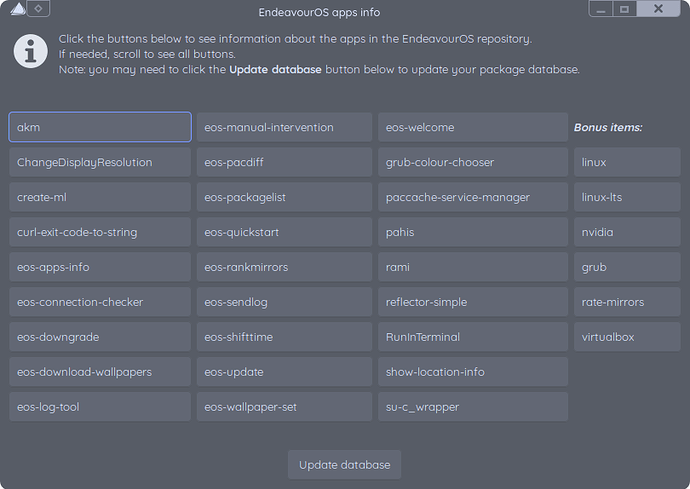
Task: Open the eos-packagelist entry
Action: pos(284,197)
